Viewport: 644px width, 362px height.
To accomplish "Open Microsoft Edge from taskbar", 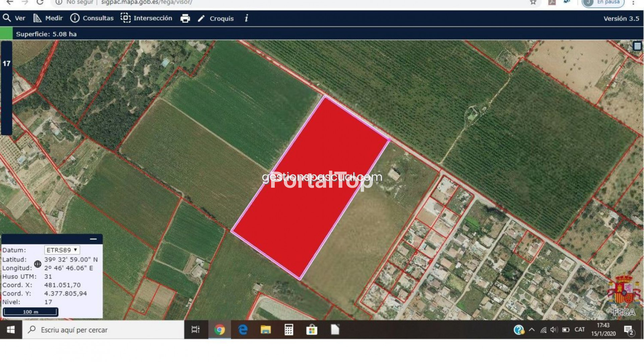I will (x=243, y=330).
